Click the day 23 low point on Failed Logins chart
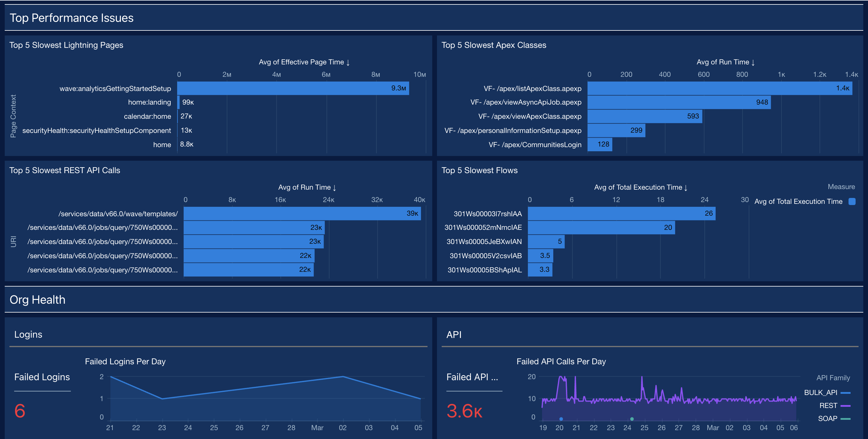The width and height of the screenshot is (868, 439). pyautogui.click(x=162, y=399)
